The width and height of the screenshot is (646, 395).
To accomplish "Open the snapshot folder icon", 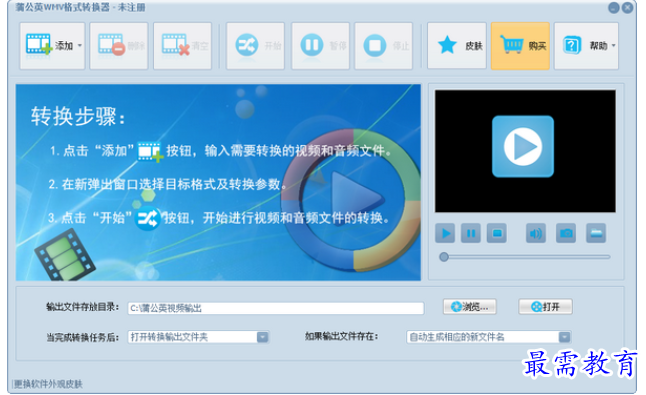I will 596,234.
